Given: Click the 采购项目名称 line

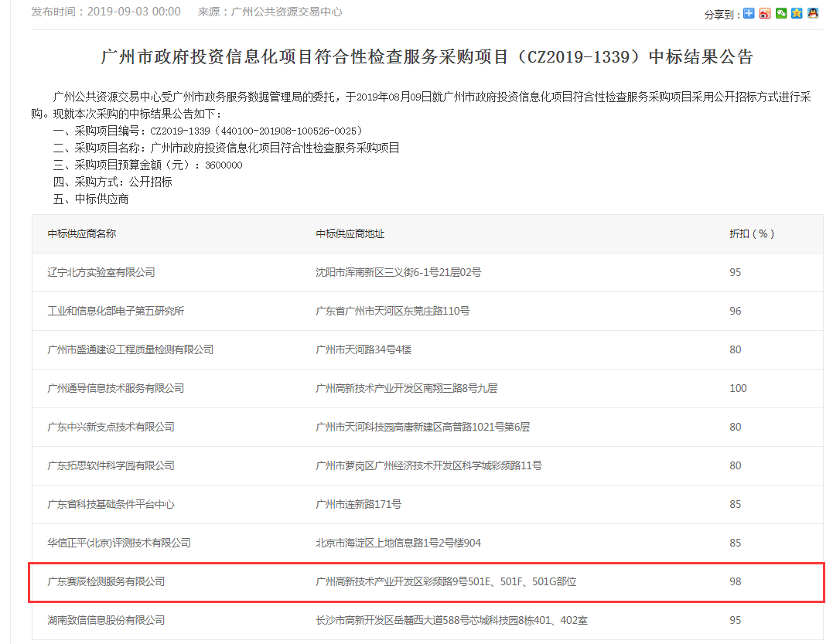Looking at the screenshot, I should [x=227, y=148].
